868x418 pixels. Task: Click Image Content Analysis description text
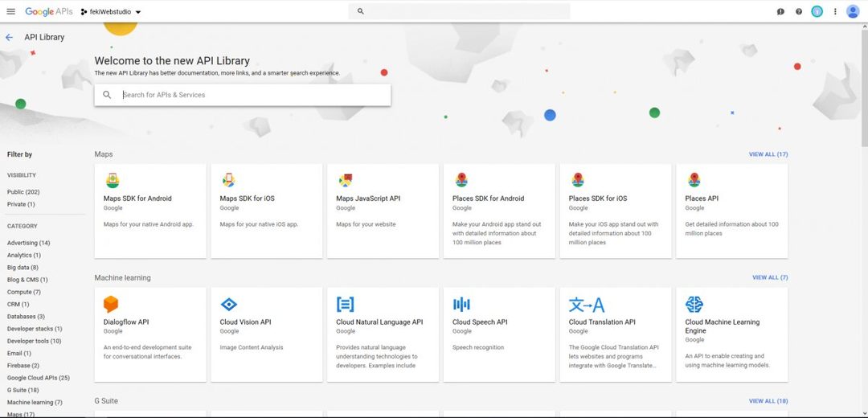pyautogui.click(x=252, y=348)
